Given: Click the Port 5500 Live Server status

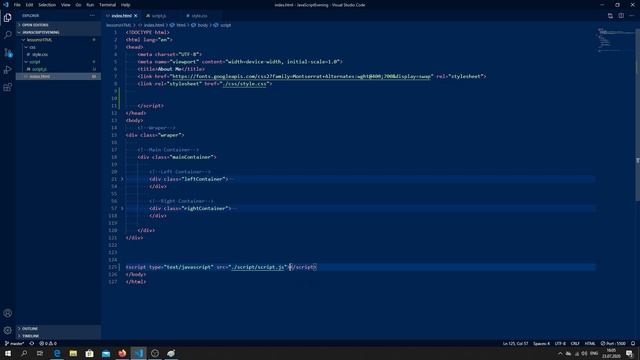Looking at the screenshot, I should coord(613,343).
